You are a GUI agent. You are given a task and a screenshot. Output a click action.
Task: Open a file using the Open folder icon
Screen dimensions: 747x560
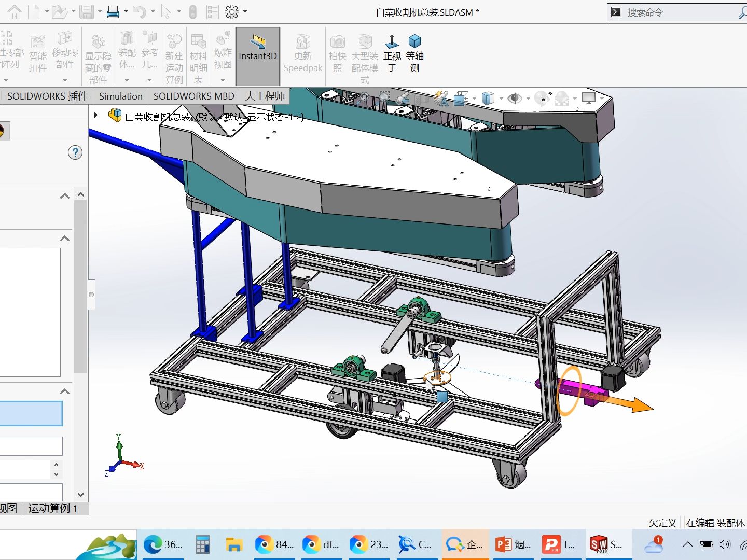tap(59, 12)
